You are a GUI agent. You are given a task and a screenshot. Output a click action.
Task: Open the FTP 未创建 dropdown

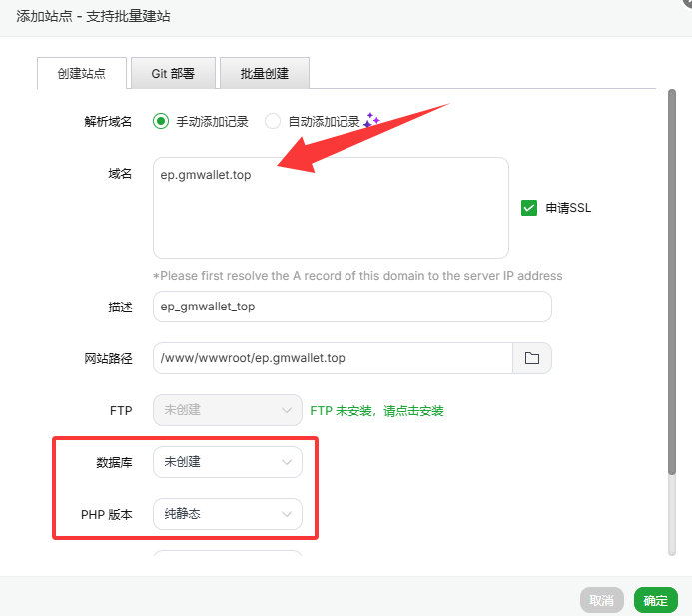click(227, 410)
